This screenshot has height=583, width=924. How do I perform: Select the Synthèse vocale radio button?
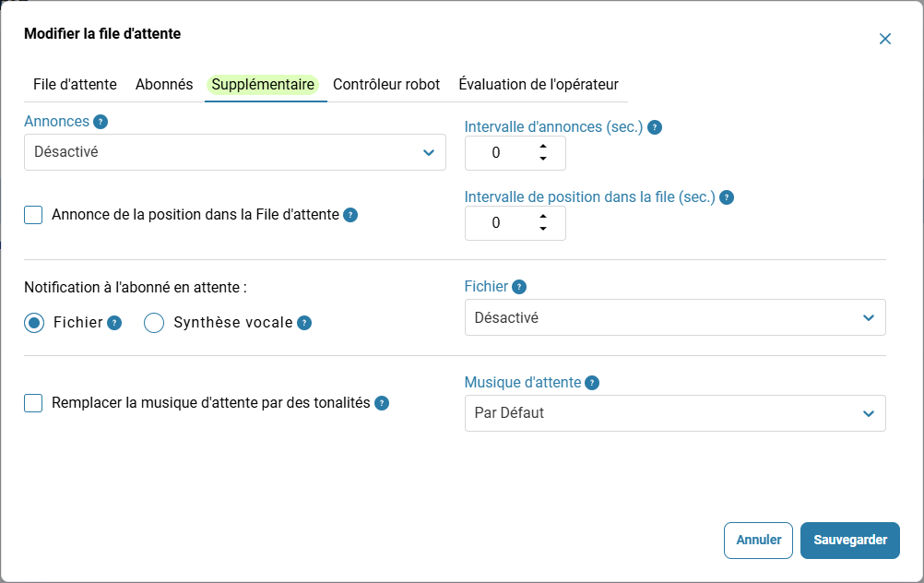tap(154, 323)
